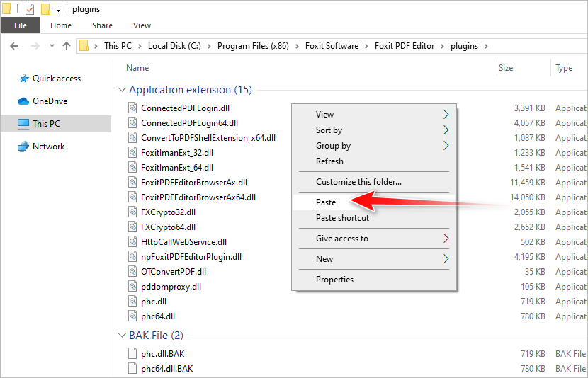Click the Properties checkmark icon in title bar
This screenshot has width=588, height=378.
[30, 9]
